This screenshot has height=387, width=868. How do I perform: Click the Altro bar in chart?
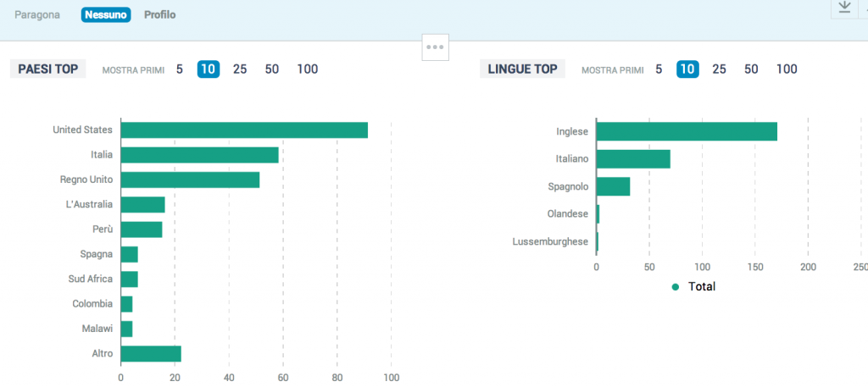coord(151,354)
